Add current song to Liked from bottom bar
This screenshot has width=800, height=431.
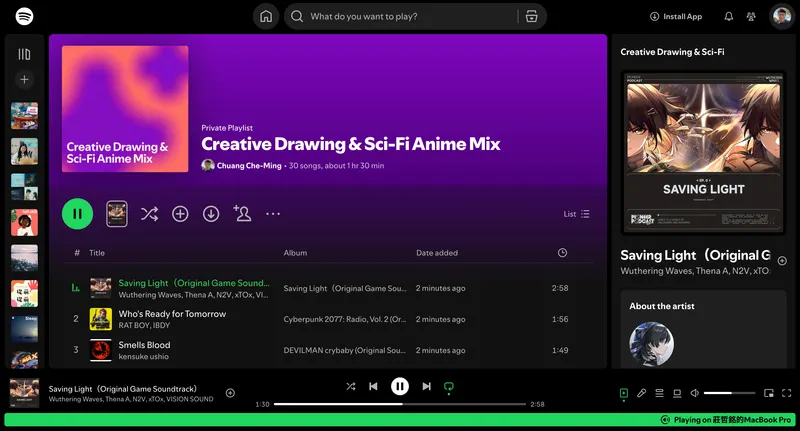pos(230,393)
